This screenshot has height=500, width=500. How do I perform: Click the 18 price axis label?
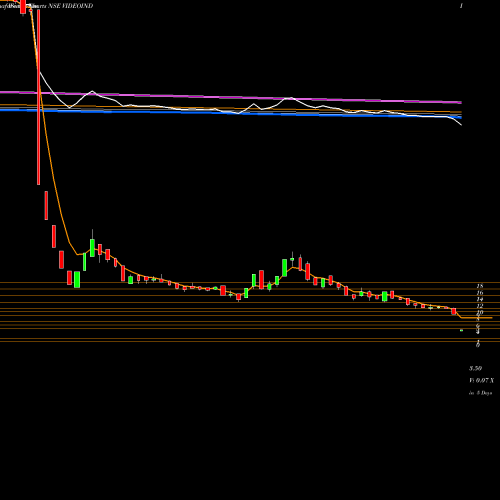click(480, 286)
